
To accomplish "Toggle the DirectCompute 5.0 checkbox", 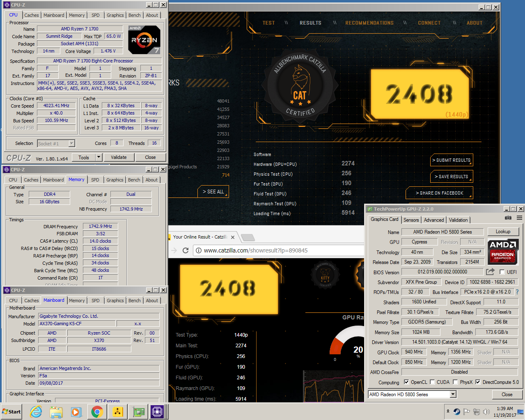I will click(478, 382).
